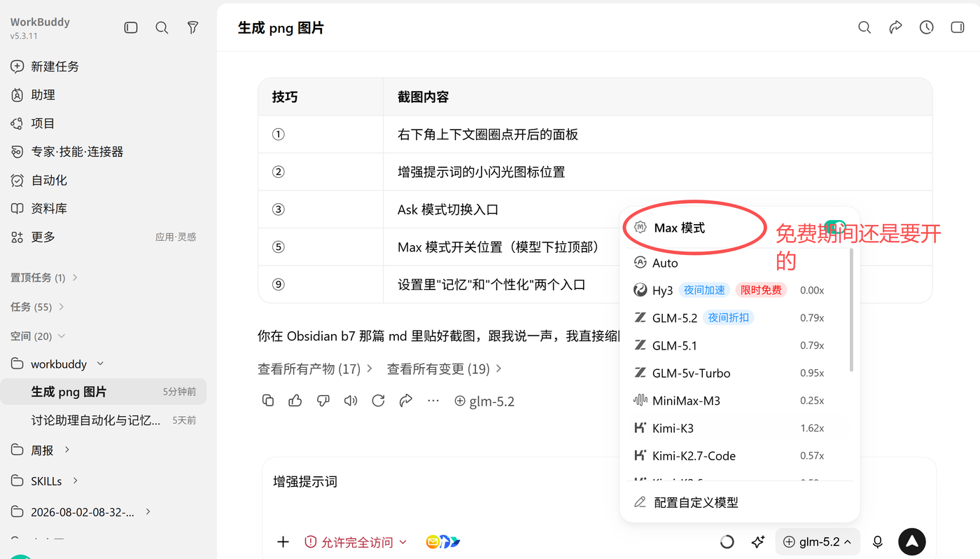The image size is (980, 559).
Task: Open 查看所有产物 (17) link
Action: point(315,368)
